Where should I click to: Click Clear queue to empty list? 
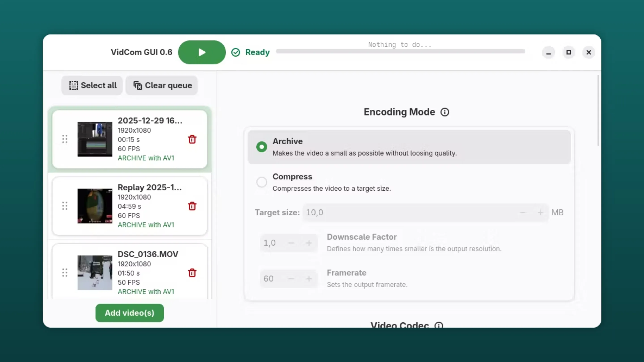(162, 85)
